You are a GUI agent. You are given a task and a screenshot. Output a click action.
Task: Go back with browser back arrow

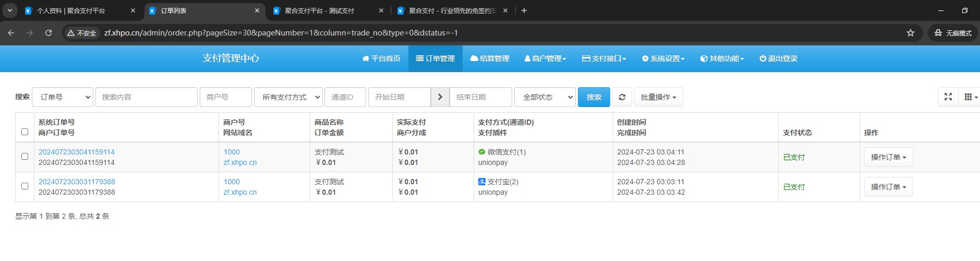coord(11,33)
